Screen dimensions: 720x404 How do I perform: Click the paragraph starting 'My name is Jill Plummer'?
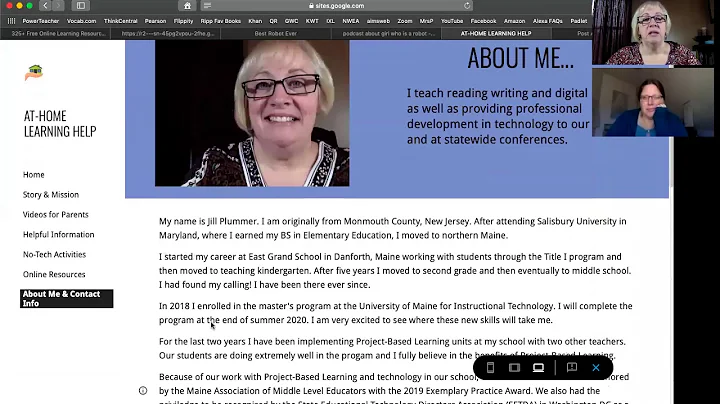pos(393,228)
